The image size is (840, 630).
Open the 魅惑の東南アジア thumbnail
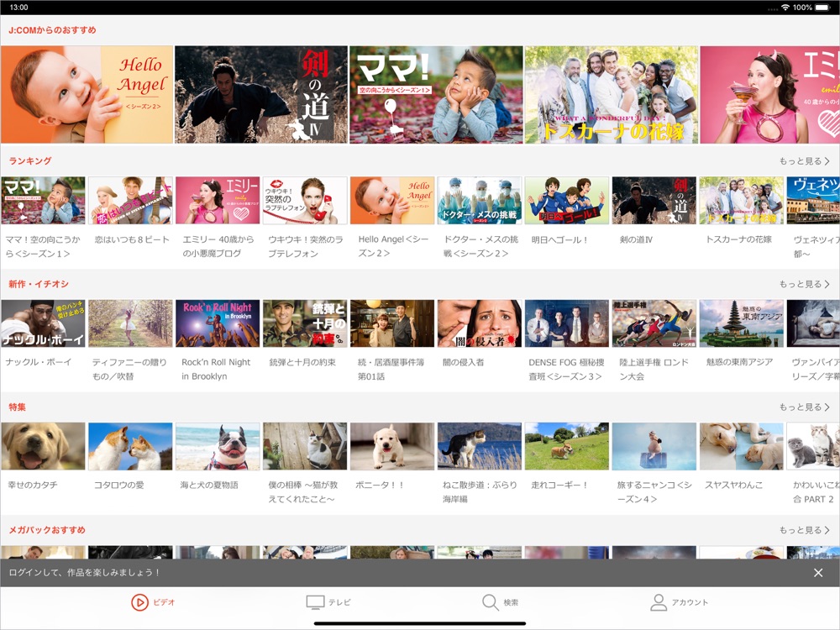(742, 323)
